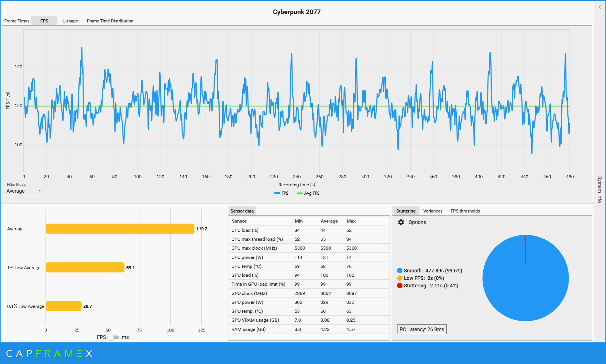The height and width of the screenshot is (364, 606).
Task: Open the Filter Mode dropdown
Action: pos(24,191)
